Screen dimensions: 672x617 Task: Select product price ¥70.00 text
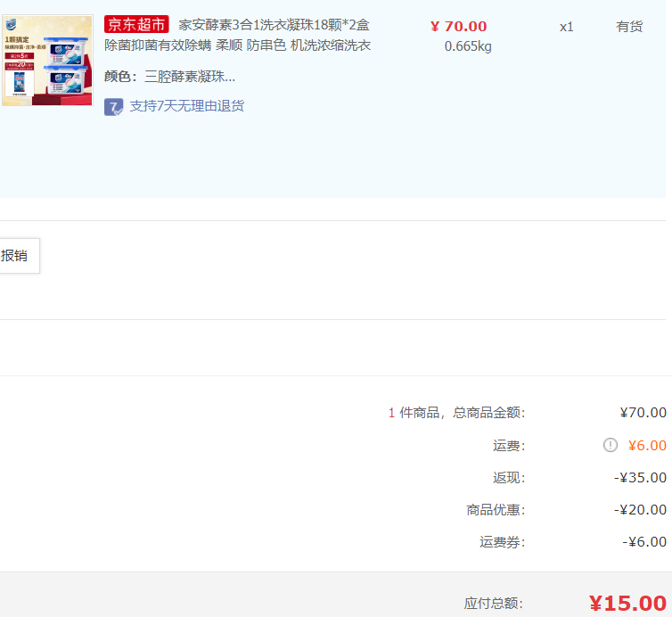[459, 26]
